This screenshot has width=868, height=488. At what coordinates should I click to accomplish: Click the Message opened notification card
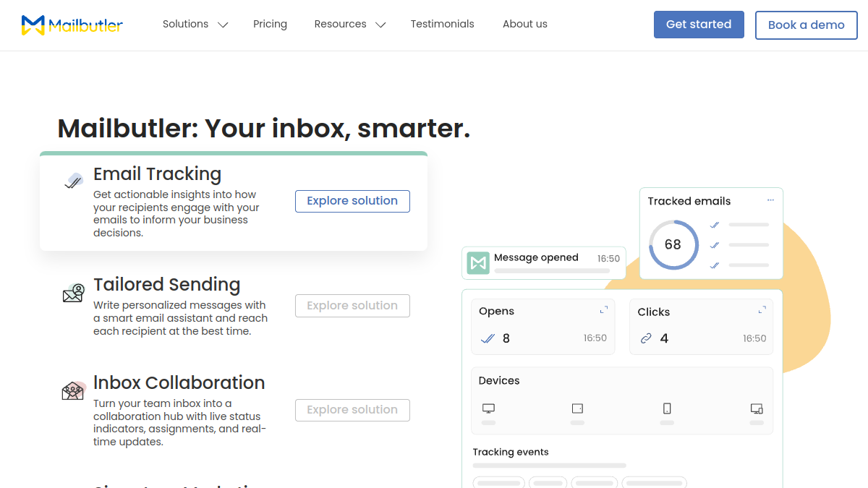tap(544, 263)
